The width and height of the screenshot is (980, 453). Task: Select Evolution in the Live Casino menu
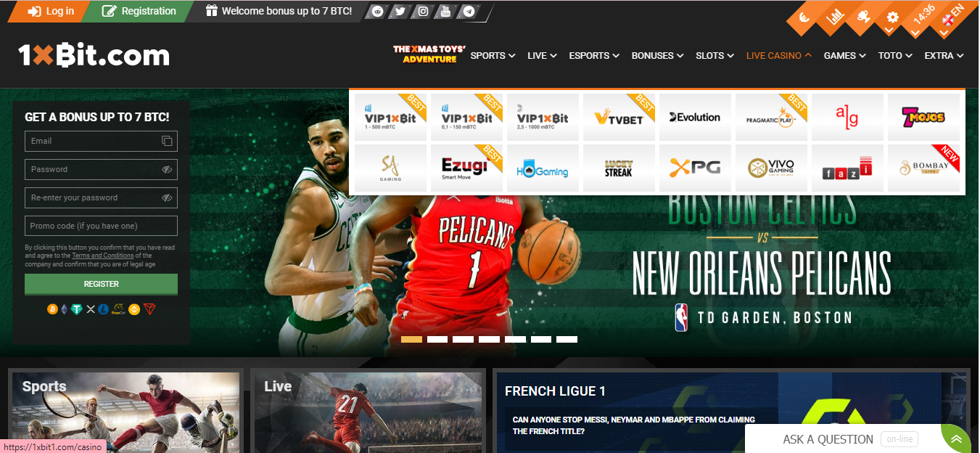[695, 118]
